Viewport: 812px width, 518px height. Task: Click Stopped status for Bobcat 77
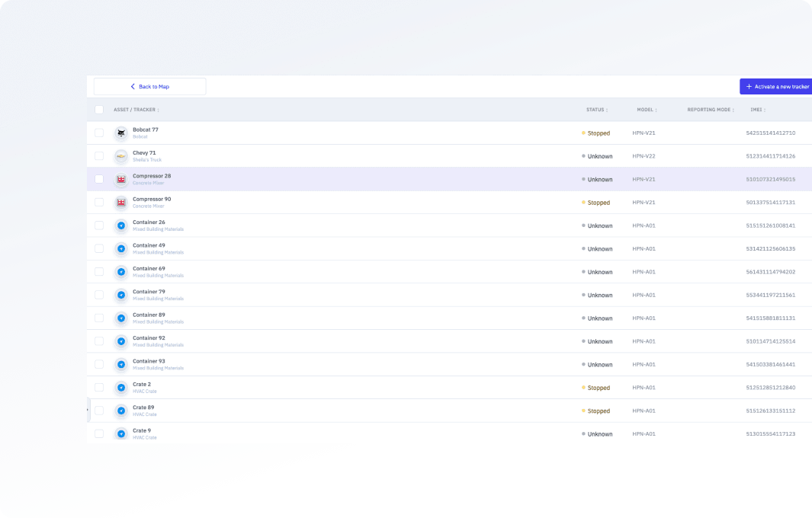pyautogui.click(x=596, y=133)
